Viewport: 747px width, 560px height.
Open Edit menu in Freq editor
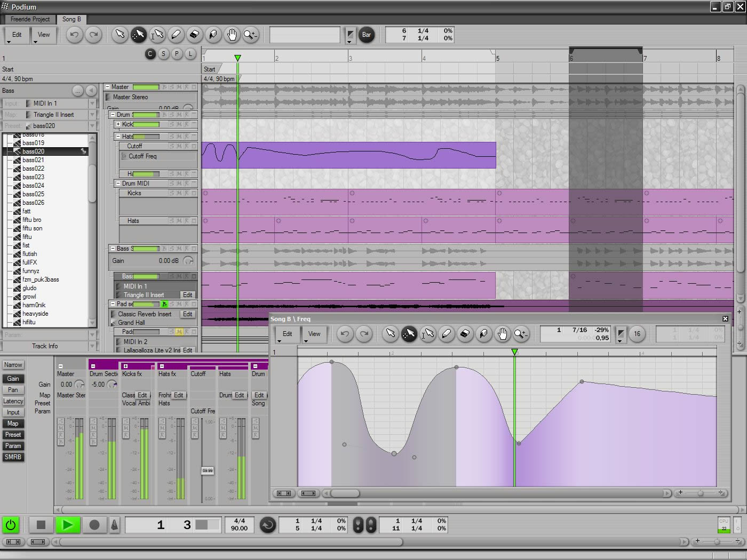287,334
